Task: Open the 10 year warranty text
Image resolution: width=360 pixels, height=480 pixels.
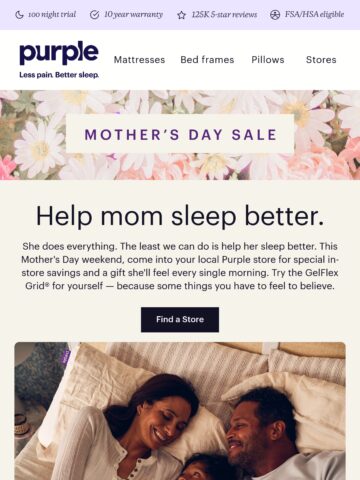Action: pos(133,15)
